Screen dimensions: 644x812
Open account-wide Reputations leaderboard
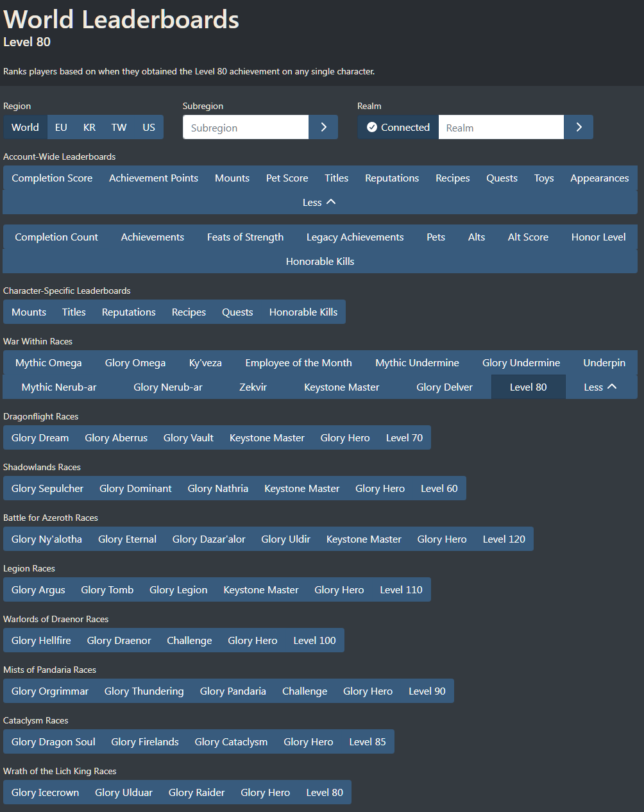[392, 178]
